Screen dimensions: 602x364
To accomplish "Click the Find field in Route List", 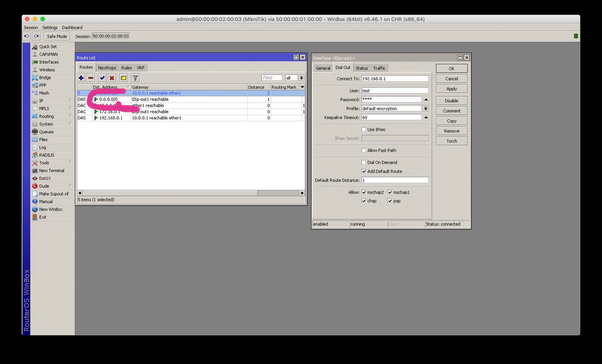I will pyautogui.click(x=272, y=78).
